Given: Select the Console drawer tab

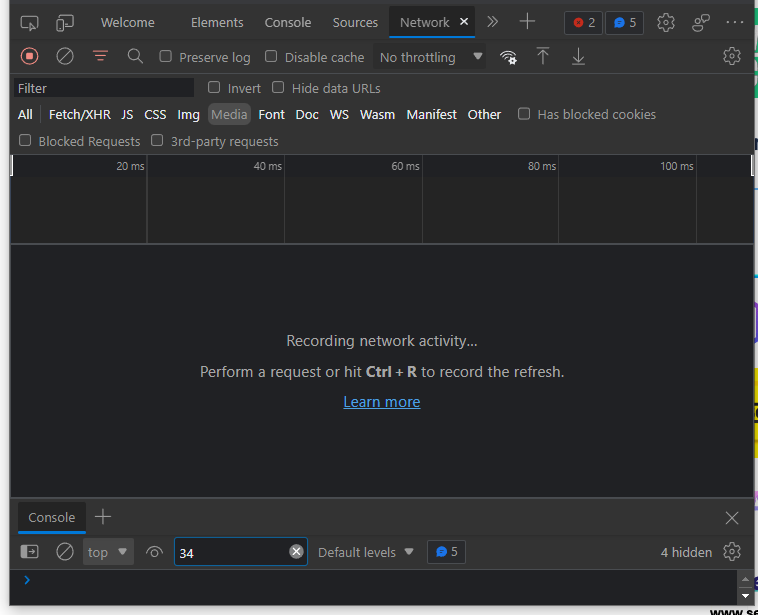Looking at the screenshot, I should click(x=52, y=517).
